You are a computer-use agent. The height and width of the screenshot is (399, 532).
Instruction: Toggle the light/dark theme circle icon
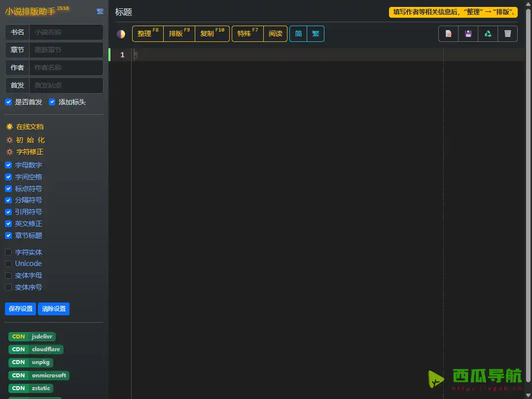pos(121,34)
